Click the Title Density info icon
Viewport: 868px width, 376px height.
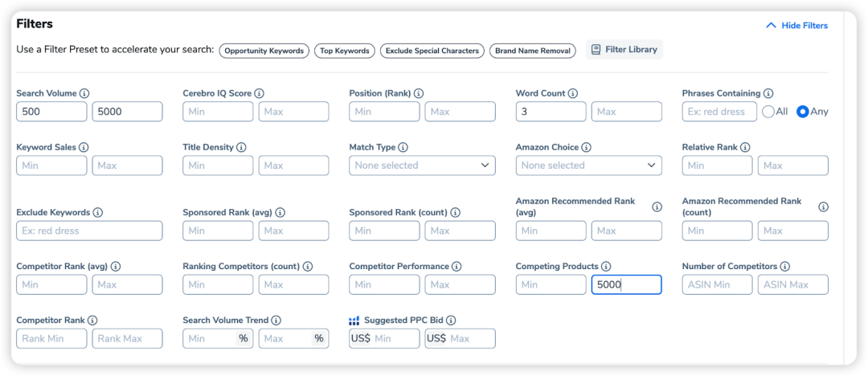[x=241, y=148]
